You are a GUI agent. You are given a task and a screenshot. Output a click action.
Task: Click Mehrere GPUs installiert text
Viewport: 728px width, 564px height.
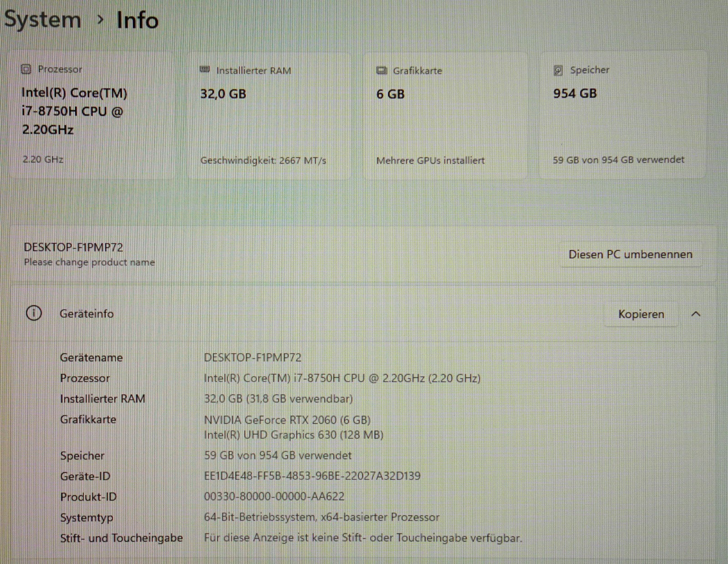click(x=430, y=160)
